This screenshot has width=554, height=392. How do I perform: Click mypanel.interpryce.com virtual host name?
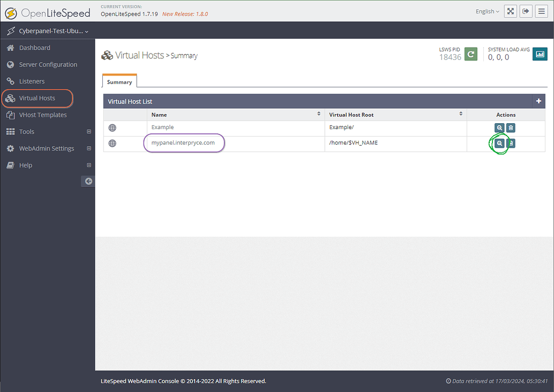point(184,142)
